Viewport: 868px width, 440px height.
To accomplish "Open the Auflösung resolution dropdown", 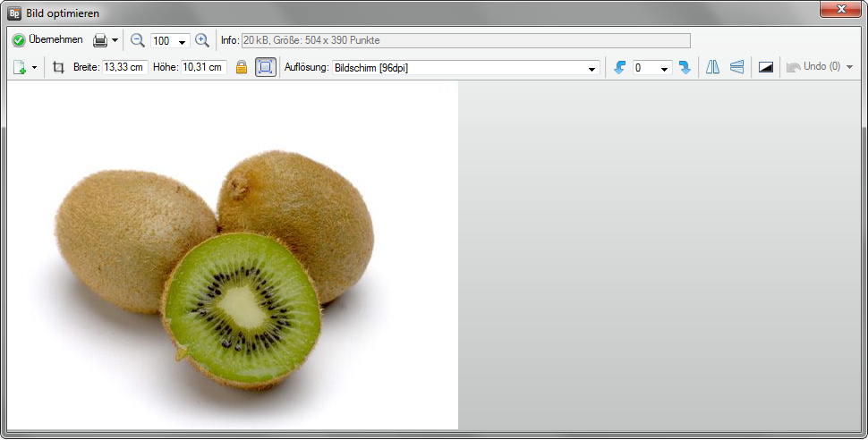I will coord(592,68).
